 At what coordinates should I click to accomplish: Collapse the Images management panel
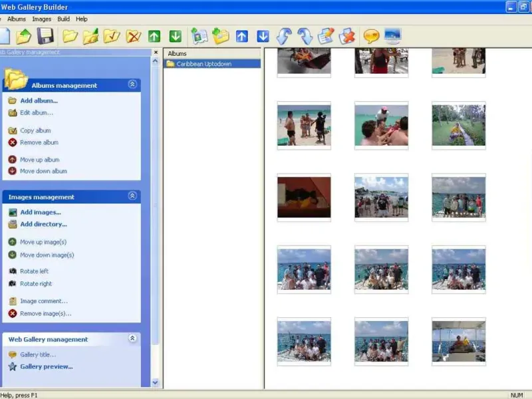pyautogui.click(x=132, y=196)
